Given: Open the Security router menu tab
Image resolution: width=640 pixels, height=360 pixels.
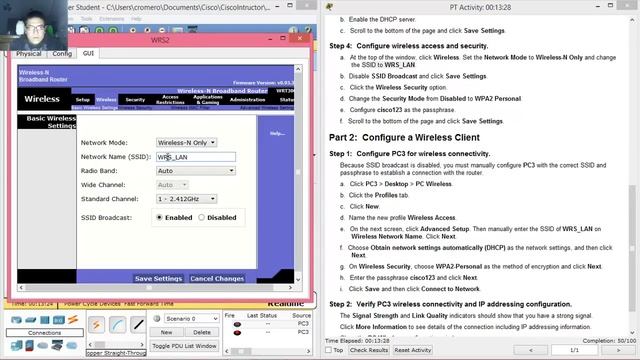Looking at the screenshot, I should pos(135,100).
